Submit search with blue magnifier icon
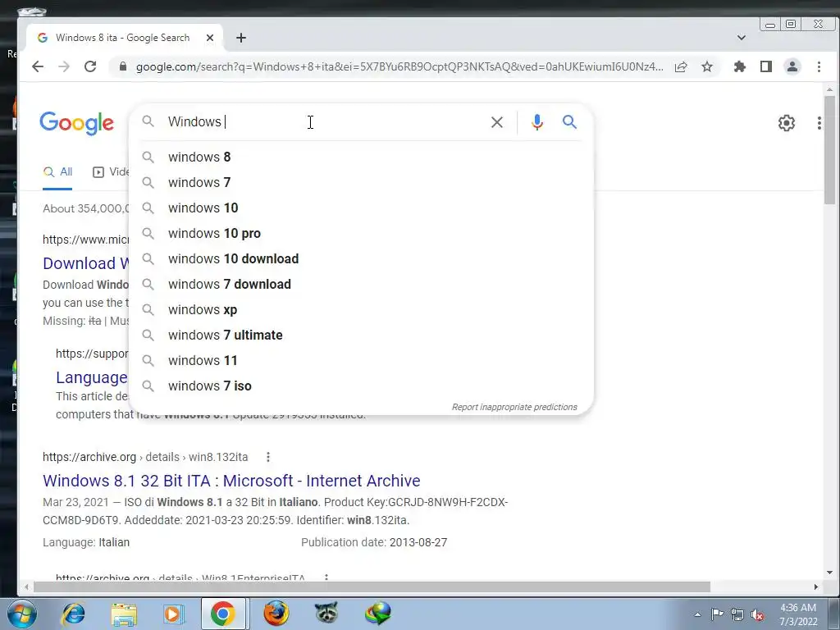The width and height of the screenshot is (840, 630). coord(569,122)
